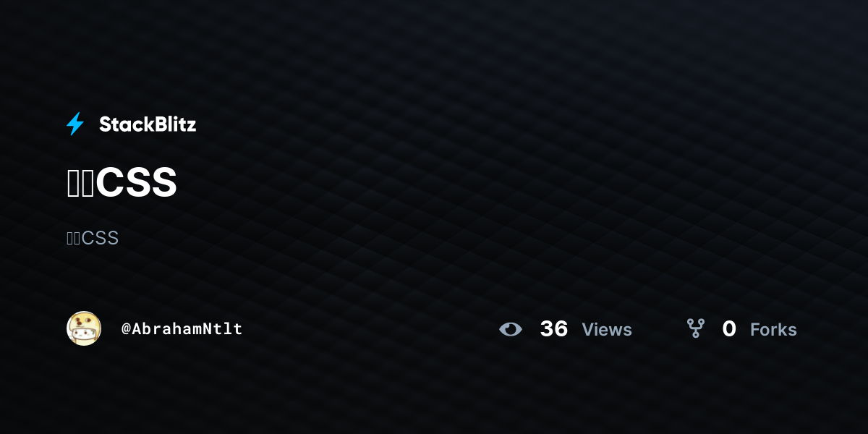The image size is (868, 434).
Task: Open the @AbrahamNtlt username link
Action: [182, 328]
